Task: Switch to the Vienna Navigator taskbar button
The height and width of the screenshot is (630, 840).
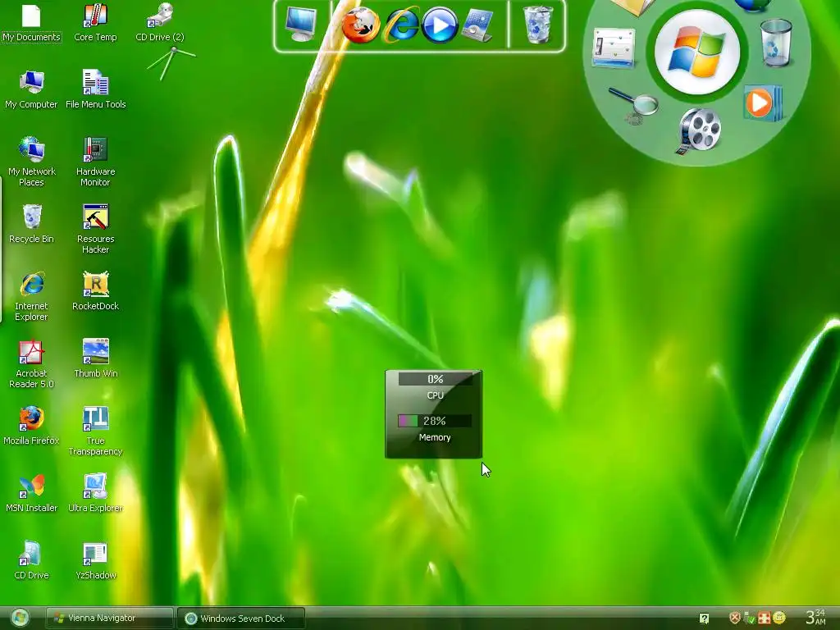Action: [x=109, y=619]
